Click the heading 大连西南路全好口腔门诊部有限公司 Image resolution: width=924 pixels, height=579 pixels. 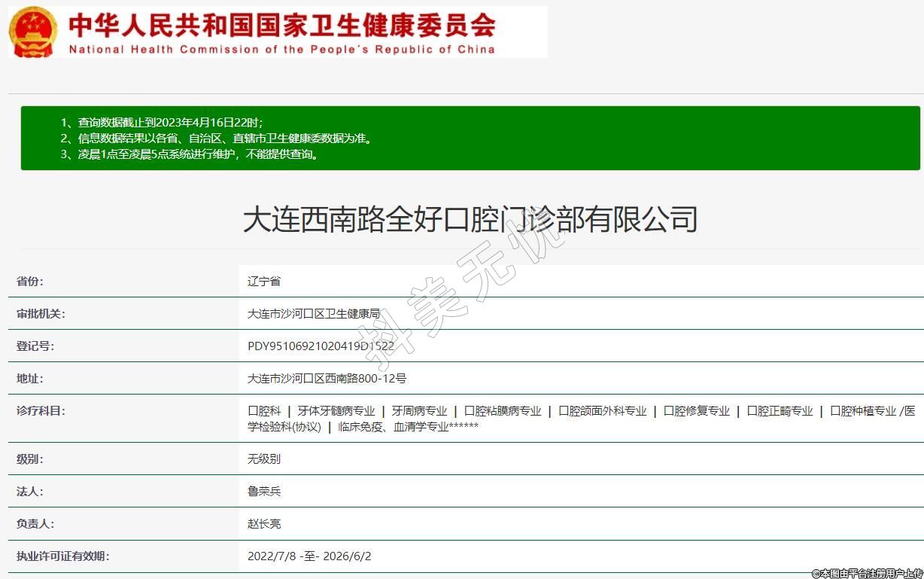470,220
